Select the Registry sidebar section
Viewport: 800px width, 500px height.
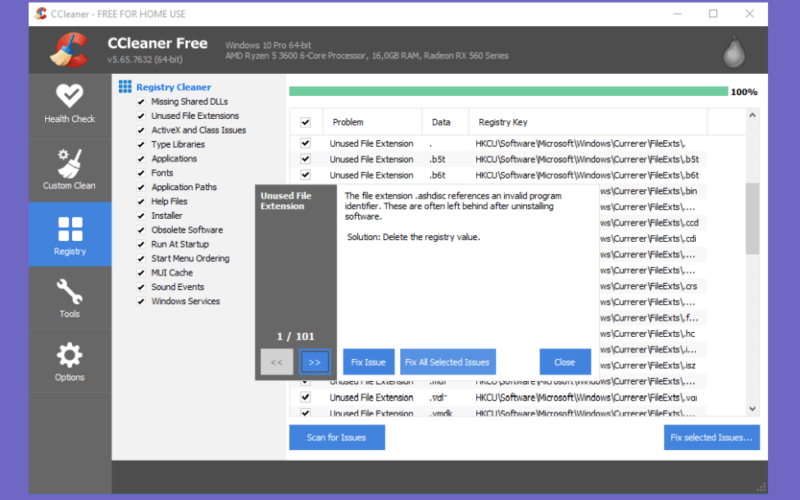point(70,234)
